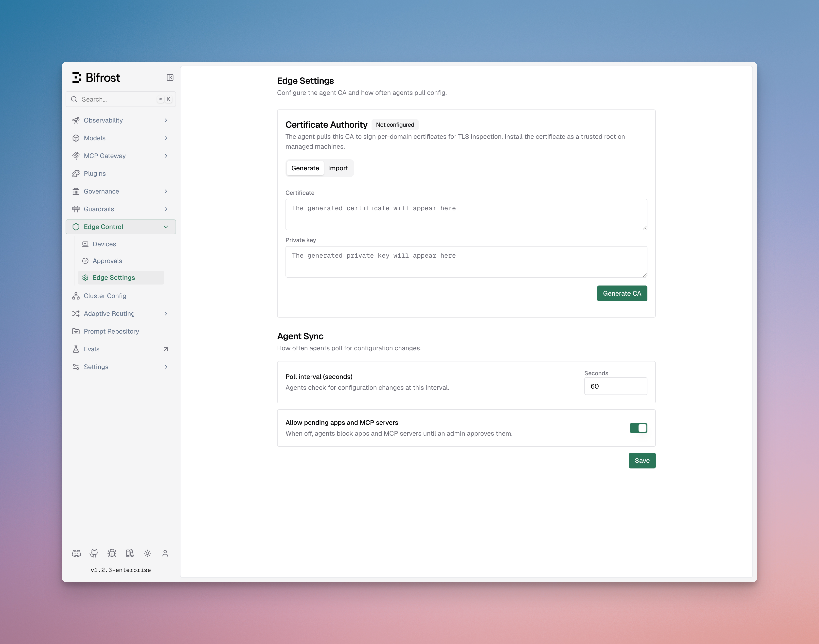Turn off Allow pending apps toggle

(638, 428)
